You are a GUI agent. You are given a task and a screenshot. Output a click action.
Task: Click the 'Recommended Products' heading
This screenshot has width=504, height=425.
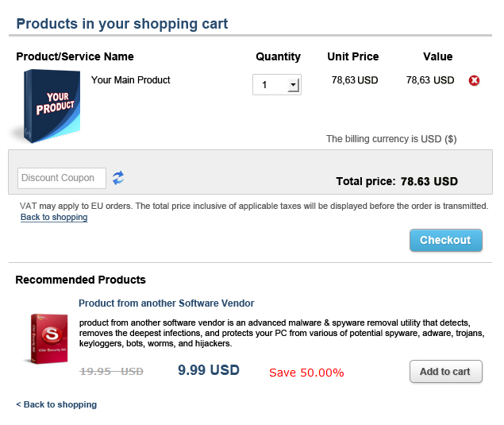pyautogui.click(x=81, y=280)
